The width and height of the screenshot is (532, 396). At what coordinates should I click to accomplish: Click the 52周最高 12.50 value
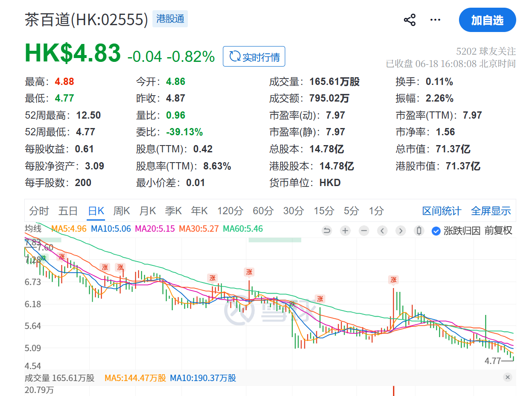pyautogui.click(x=88, y=115)
